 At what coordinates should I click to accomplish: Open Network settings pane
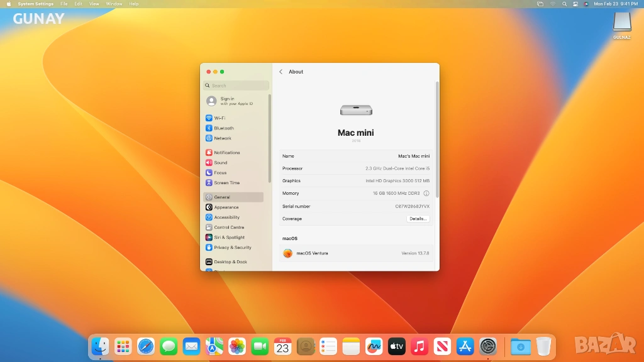222,138
